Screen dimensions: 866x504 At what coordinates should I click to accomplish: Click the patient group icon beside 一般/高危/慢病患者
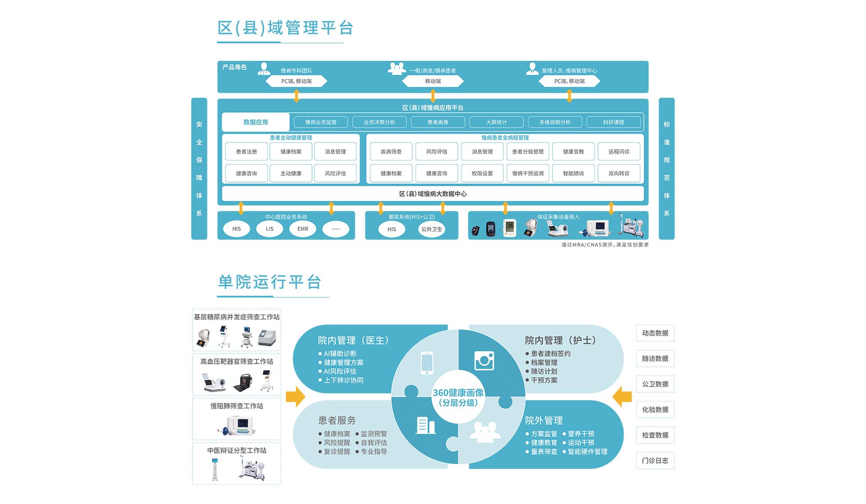click(x=397, y=69)
